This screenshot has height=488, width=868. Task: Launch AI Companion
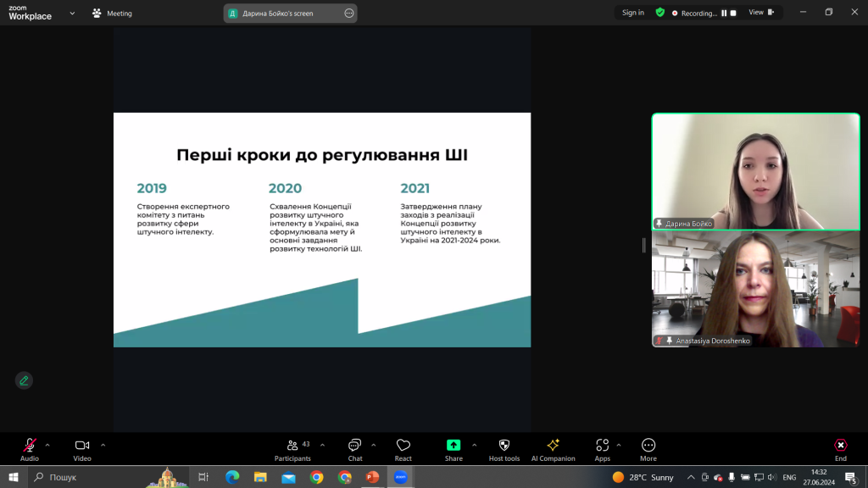pos(553,450)
